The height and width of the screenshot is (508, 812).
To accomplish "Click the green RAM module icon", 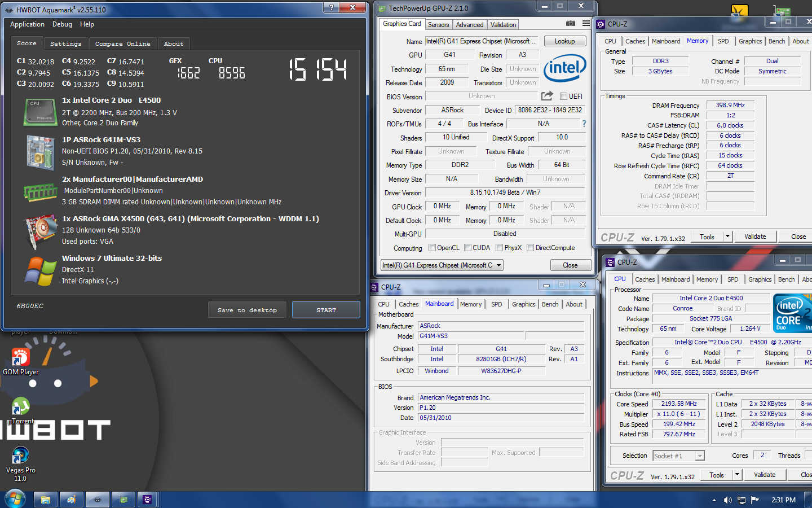I will (x=41, y=192).
